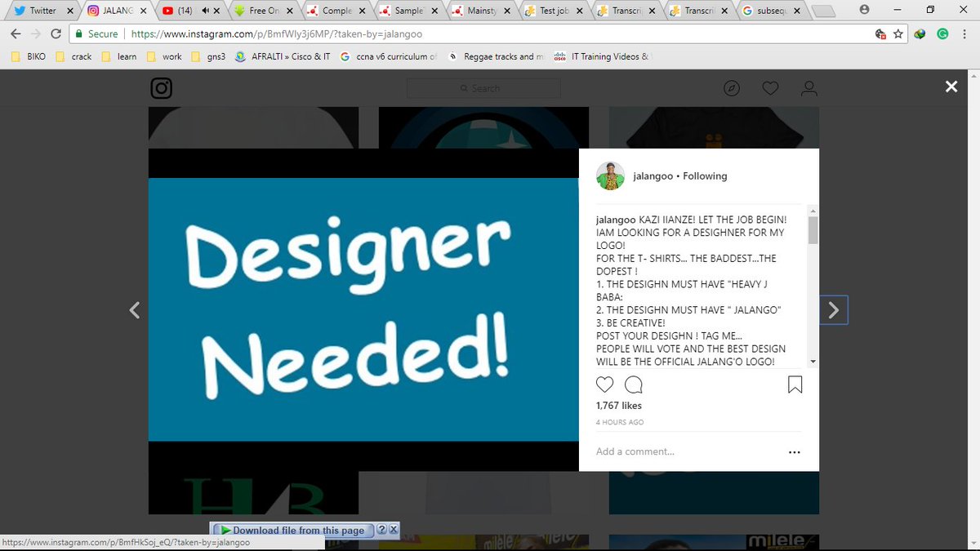Screen dimensions: 980x551
Task: Open ccna v6 curriculum bookmark
Action: (x=389, y=56)
